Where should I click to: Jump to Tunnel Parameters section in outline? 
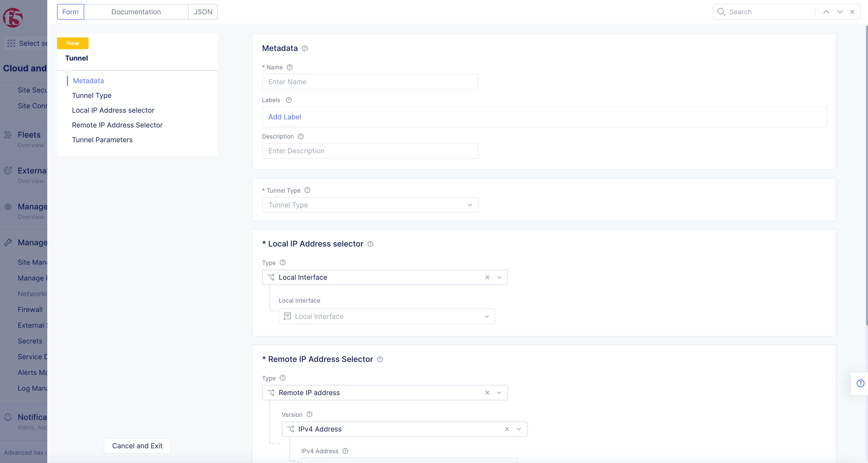coord(102,139)
